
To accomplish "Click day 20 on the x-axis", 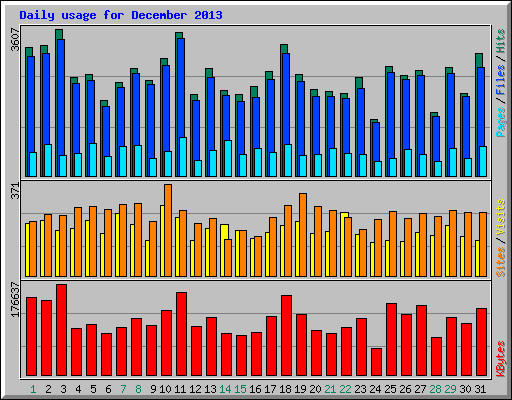I will (315, 389).
